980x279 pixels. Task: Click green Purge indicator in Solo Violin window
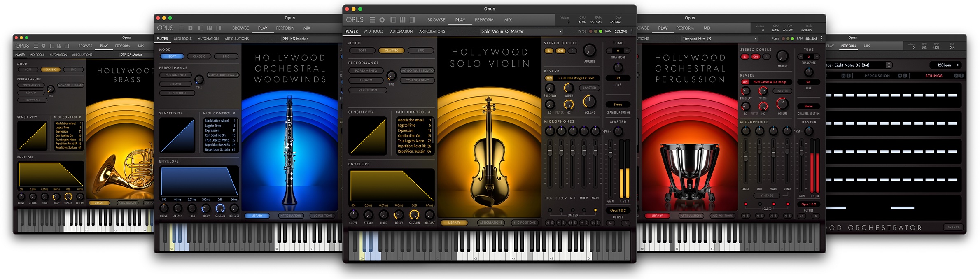click(x=600, y=31)
